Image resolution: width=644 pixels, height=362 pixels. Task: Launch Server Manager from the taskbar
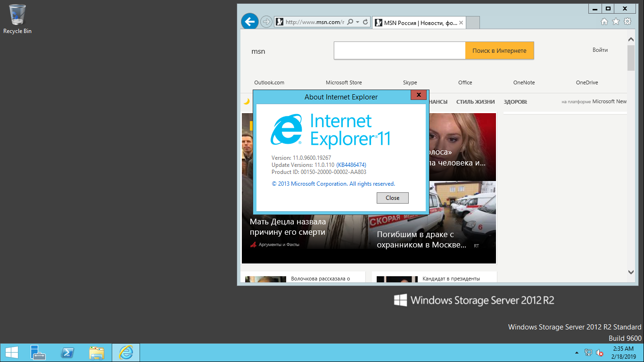click(38, 353)
